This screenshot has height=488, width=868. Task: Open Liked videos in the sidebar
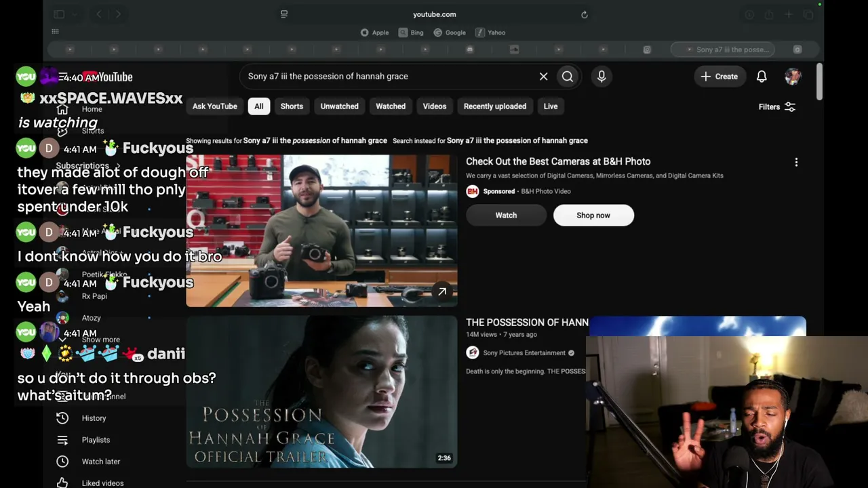click(x=102, y=483)
